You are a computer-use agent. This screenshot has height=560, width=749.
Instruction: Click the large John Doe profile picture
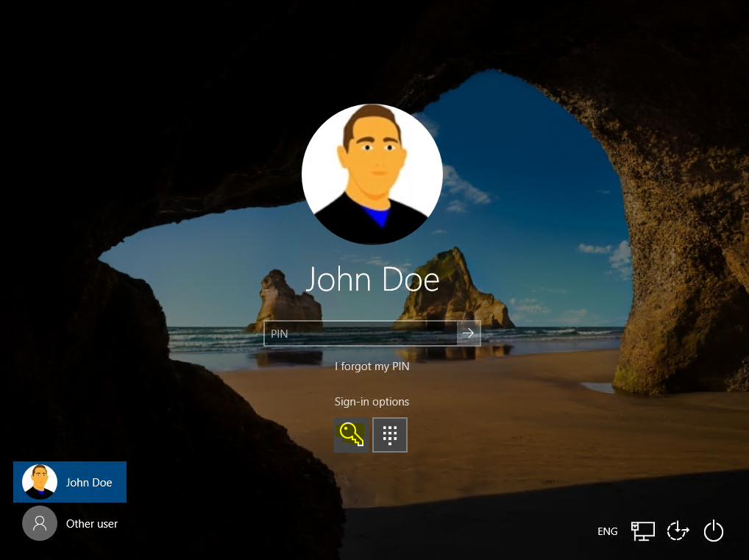click(x=372, y=174)
